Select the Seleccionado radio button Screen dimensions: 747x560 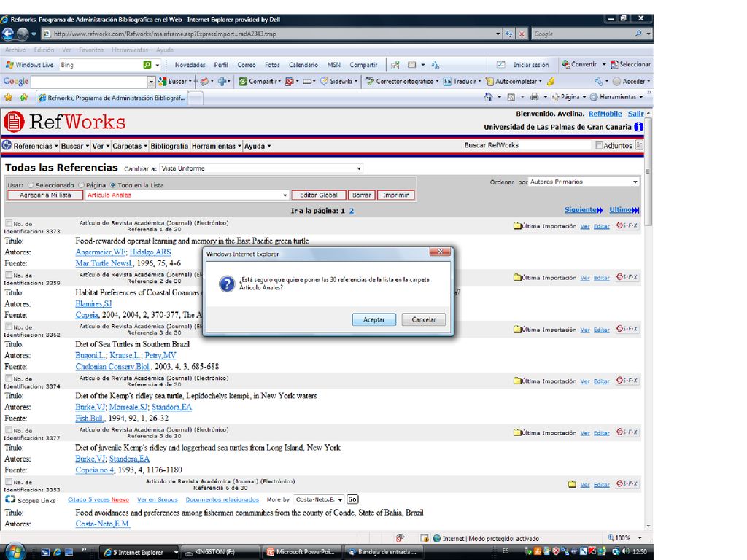coord(31,184)
